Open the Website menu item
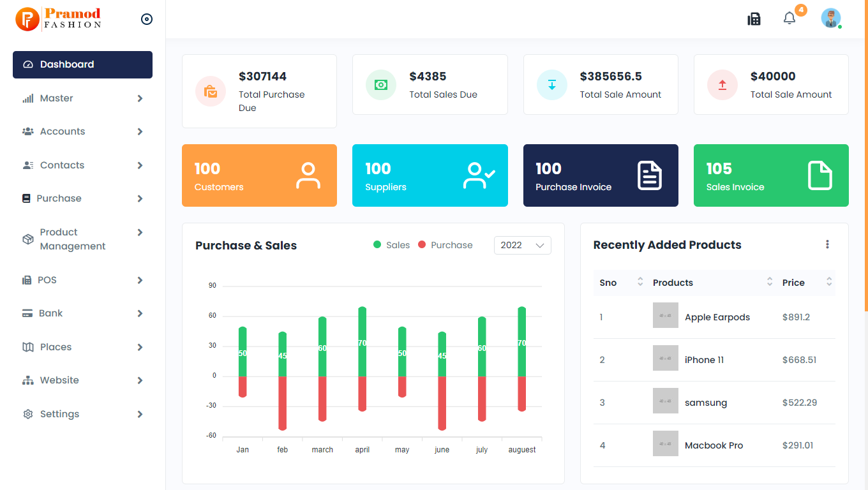This screenshot has width=868, height=490. click(82, 380)
